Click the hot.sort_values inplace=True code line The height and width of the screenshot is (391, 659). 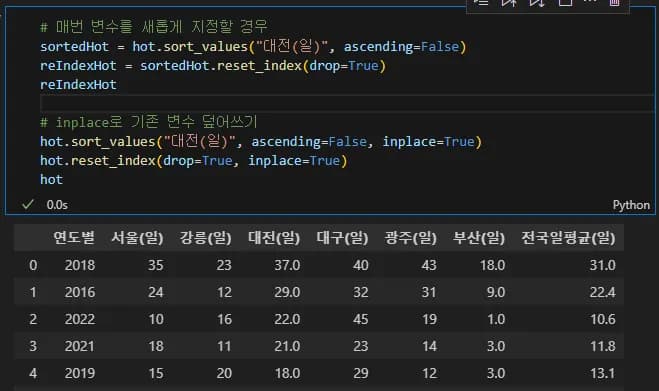click(x=261, y=141)
